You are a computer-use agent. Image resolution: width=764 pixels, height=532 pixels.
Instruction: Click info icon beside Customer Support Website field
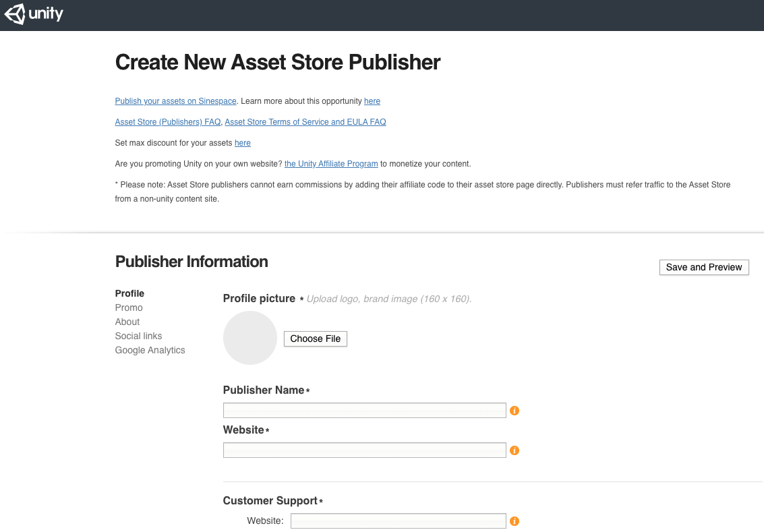point(514,521)
